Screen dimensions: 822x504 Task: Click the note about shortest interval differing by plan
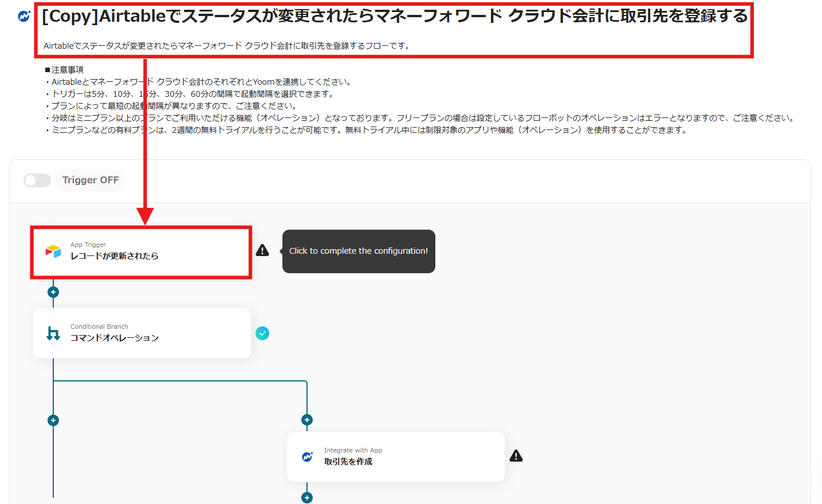[172, 106]
